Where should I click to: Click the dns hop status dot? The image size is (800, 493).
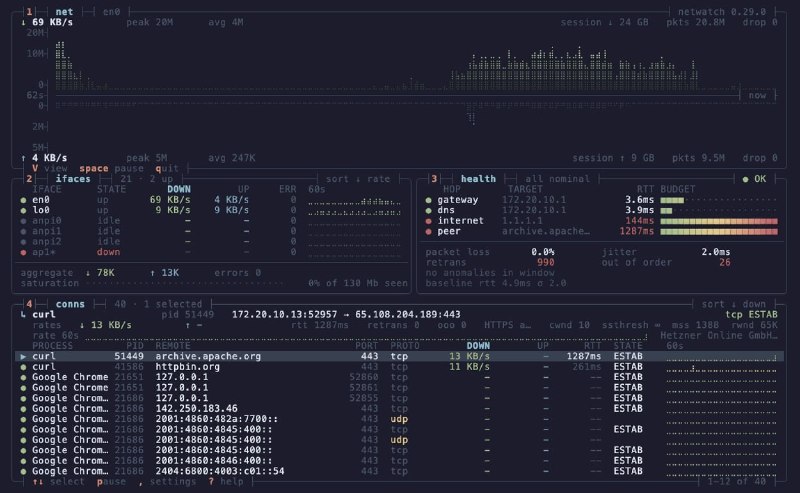pyautogui.click(x=429, y=210)
